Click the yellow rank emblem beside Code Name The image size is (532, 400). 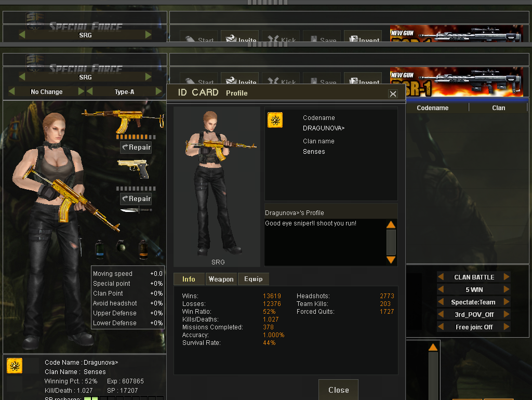coord(15,366)
